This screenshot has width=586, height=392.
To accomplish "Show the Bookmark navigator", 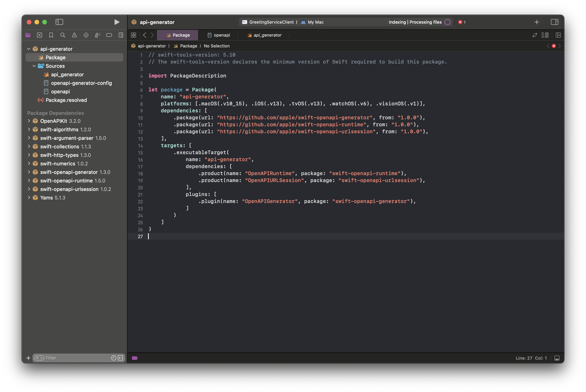I will pos(51,35).
